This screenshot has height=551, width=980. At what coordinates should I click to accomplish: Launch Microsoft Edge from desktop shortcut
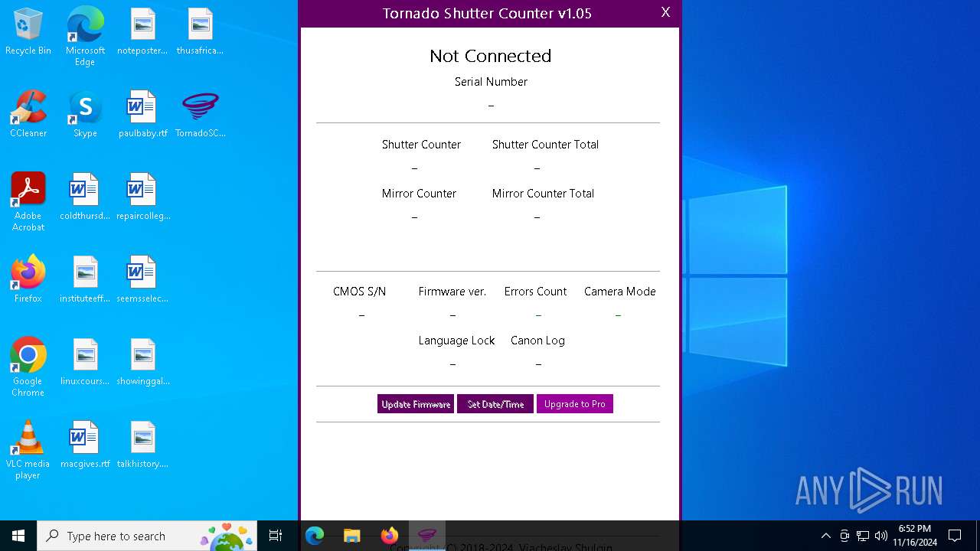(x=85, y=37)
